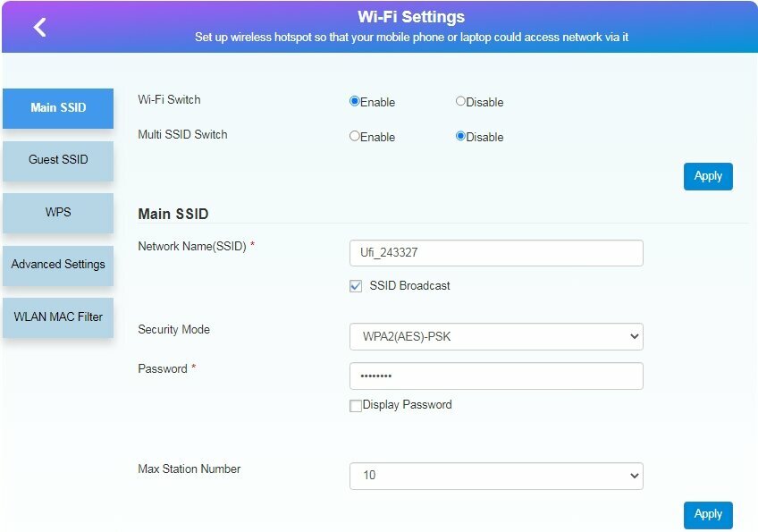Open the WPS tab
This screenshot has height=532, width=758.
(58, 213)
